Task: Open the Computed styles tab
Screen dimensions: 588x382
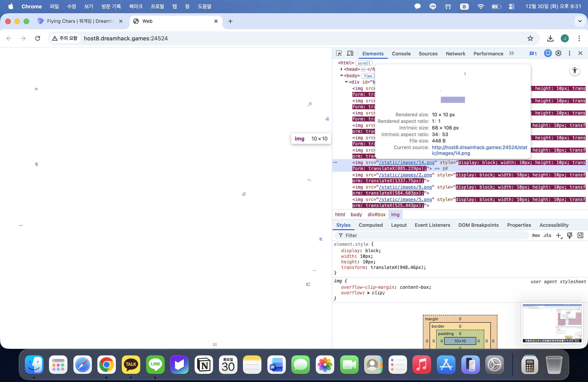Action: click(x=371, y=225)
